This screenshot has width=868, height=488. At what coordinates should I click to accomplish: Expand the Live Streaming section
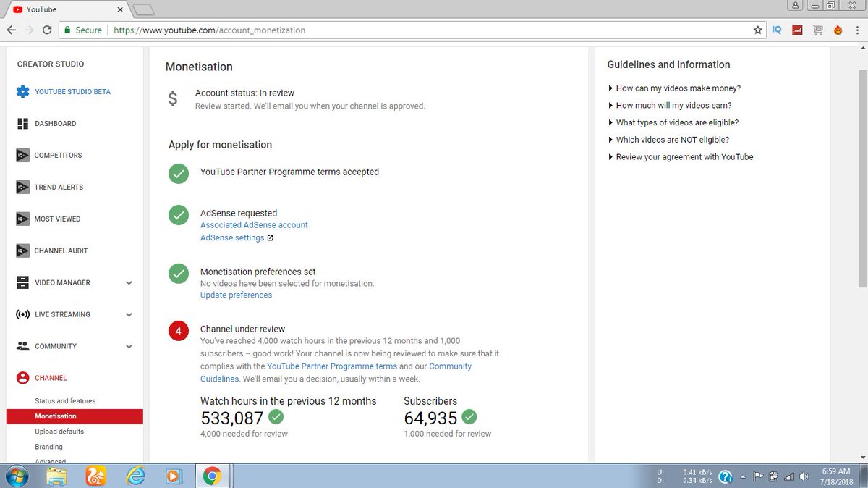click(x=129, y=315)
